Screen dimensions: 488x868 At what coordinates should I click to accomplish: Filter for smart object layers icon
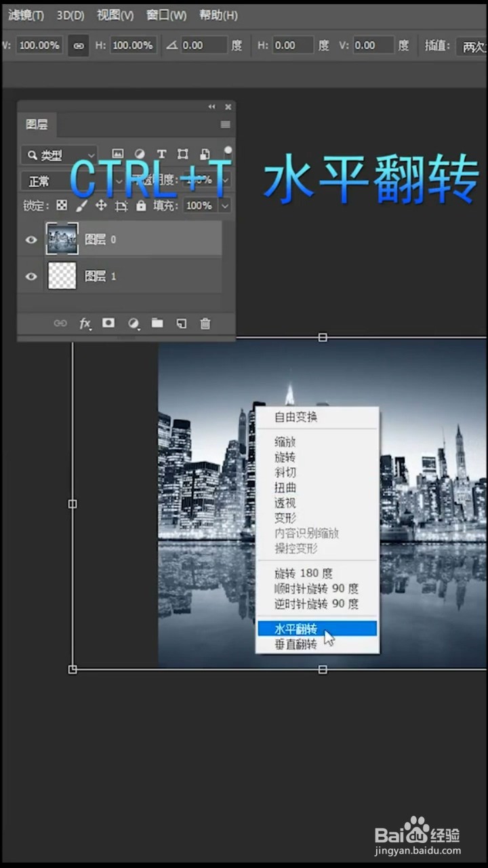click(x=205, y=155)
